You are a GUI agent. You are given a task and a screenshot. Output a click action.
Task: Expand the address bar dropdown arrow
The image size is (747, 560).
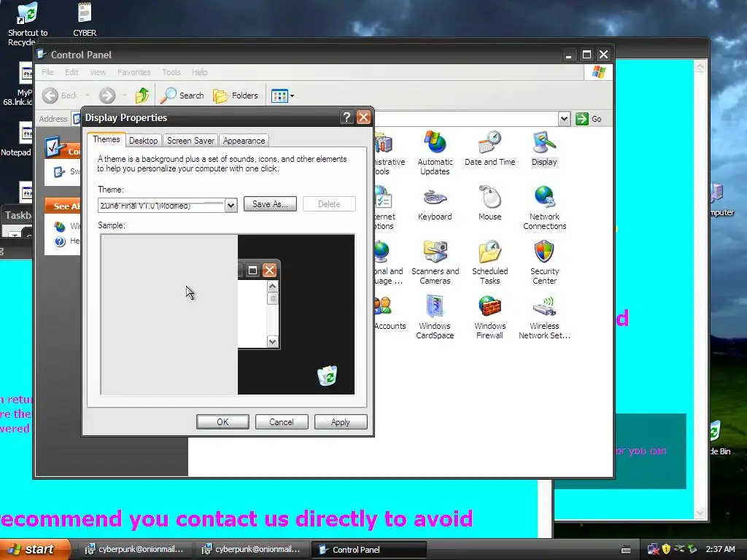pyautogui.click(x=564, y=119)
